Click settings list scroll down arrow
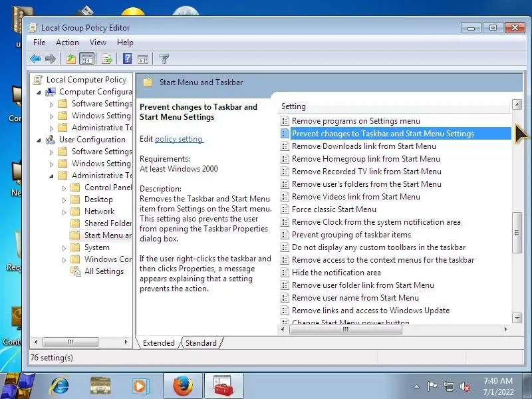532x399 pixels. click(x=517, y=318)
